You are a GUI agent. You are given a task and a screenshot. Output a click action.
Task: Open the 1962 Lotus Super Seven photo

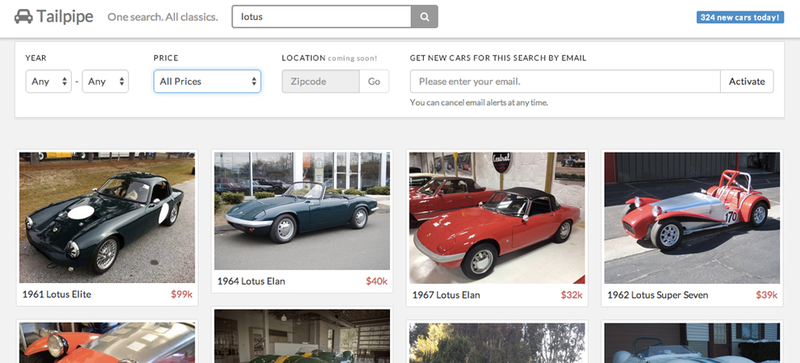(692, 217)
